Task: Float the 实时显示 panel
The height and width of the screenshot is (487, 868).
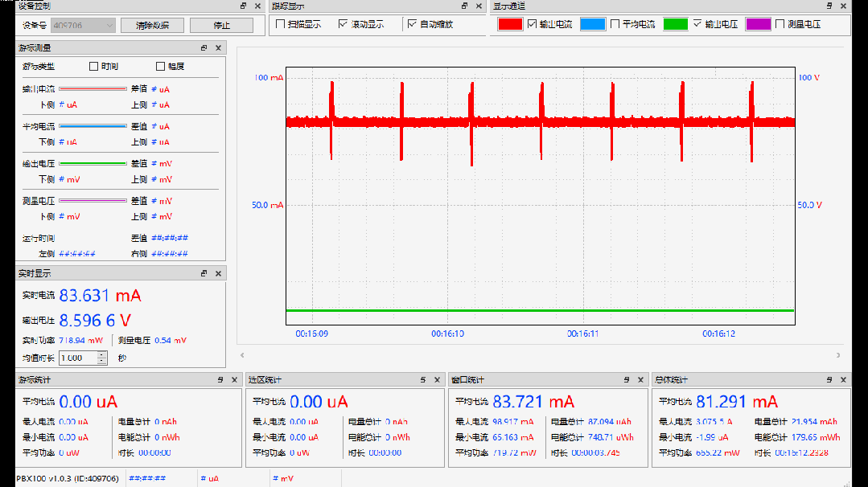Action: click(x=204, y=273)
